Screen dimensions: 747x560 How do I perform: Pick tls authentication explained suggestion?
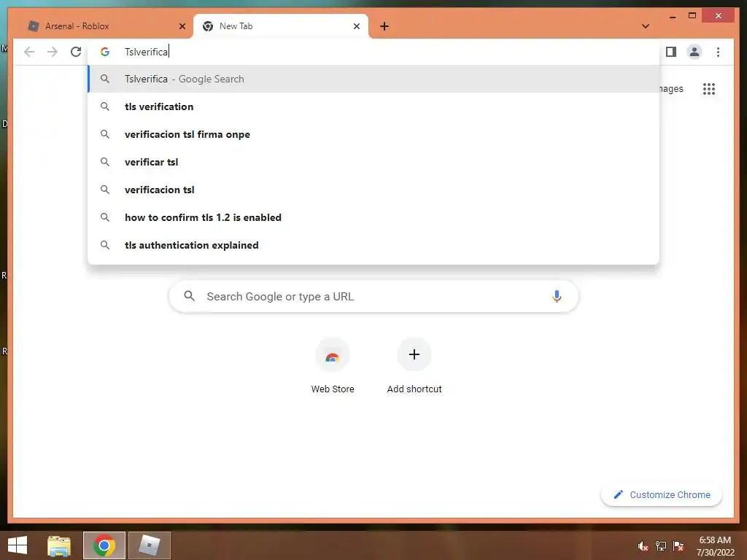(x=374, y=245)
